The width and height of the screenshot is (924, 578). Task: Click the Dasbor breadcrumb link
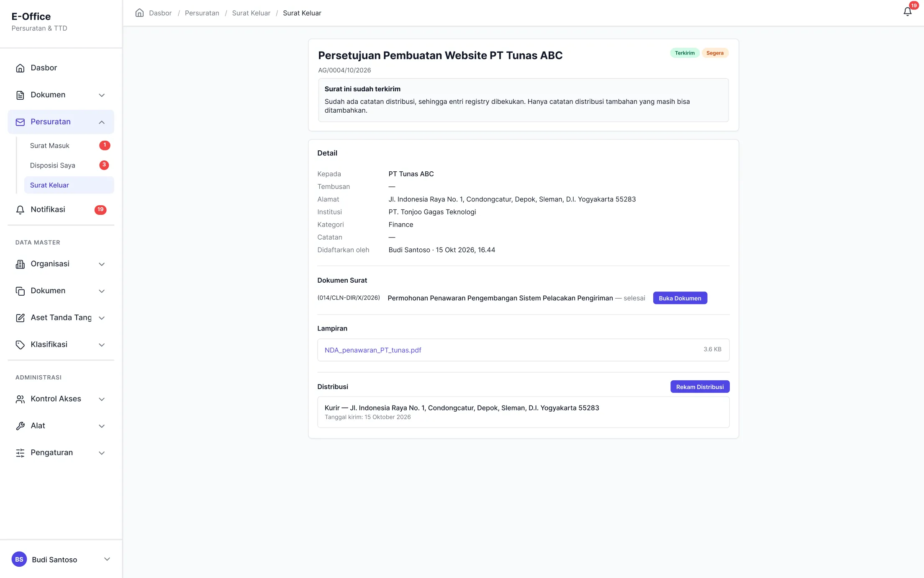pyautogui.click(x=160, y=13)
